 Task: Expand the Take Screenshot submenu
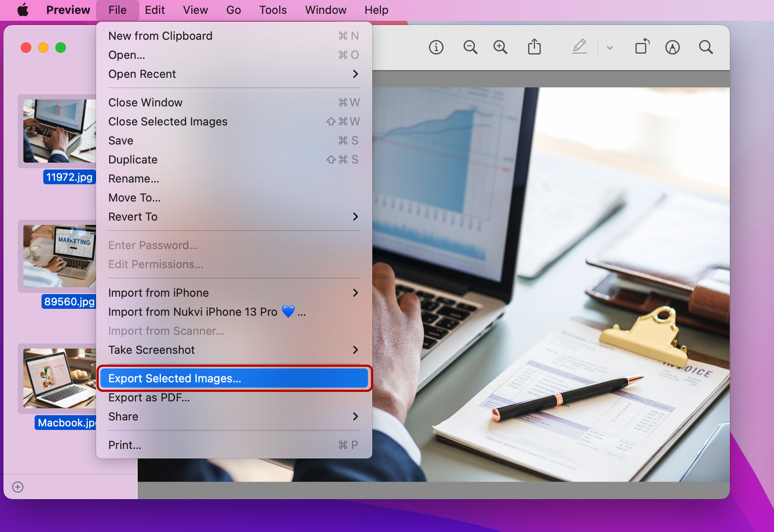coord(234,350)
